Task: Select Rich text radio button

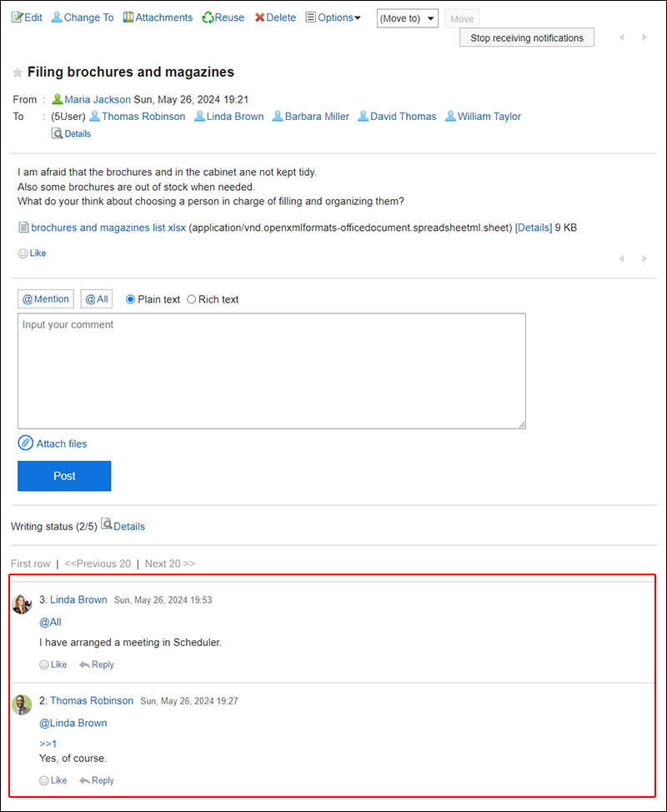Action: (192, 299)
